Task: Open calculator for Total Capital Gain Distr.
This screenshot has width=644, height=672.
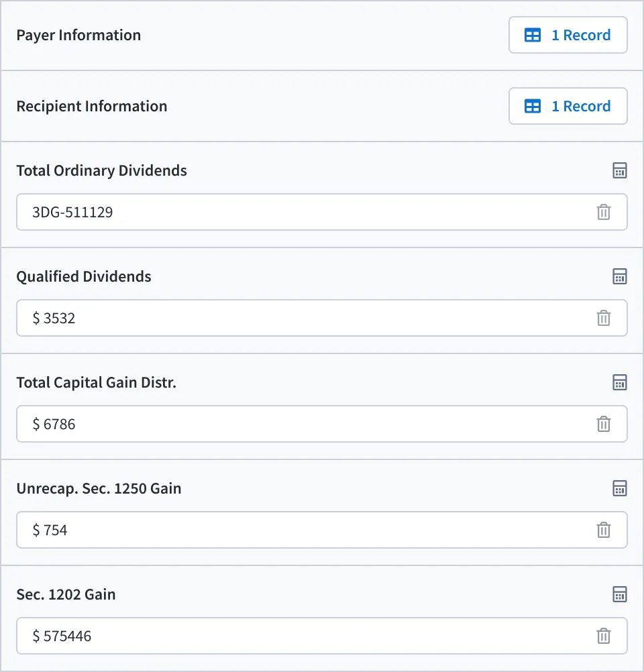Action: click(620, 382)
